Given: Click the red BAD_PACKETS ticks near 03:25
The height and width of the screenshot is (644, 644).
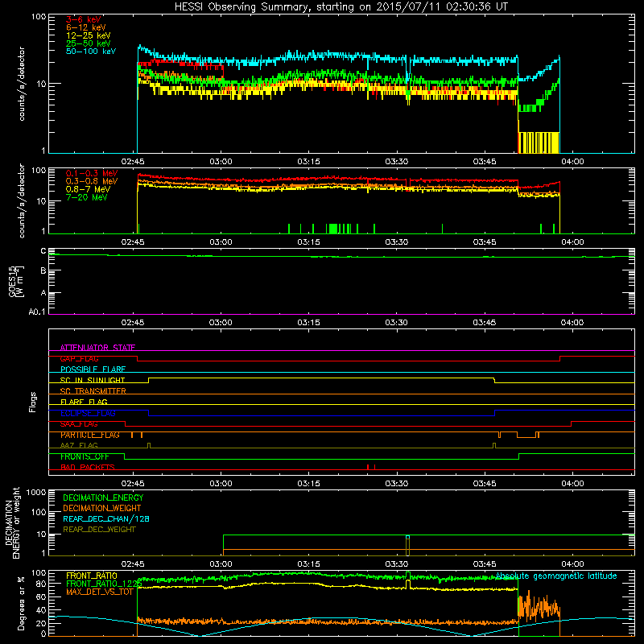Looking at the screenshot, I should pos(371,467).
